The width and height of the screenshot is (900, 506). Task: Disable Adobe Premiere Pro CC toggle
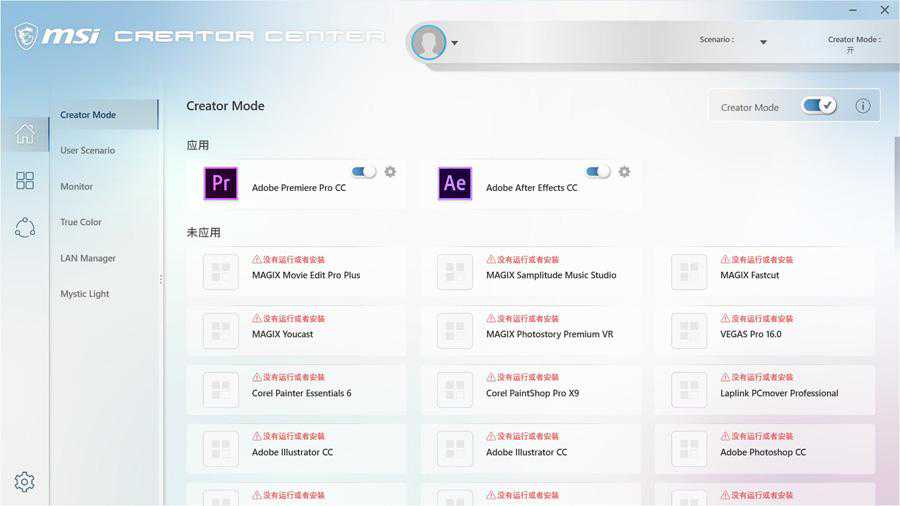click(364, 172)
